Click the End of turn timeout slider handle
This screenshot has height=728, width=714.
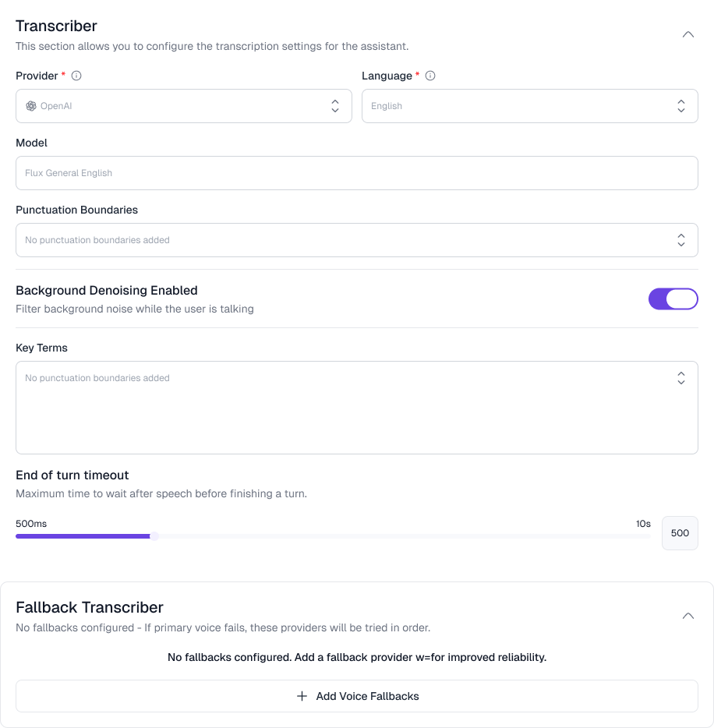click(x=153, y=536)
